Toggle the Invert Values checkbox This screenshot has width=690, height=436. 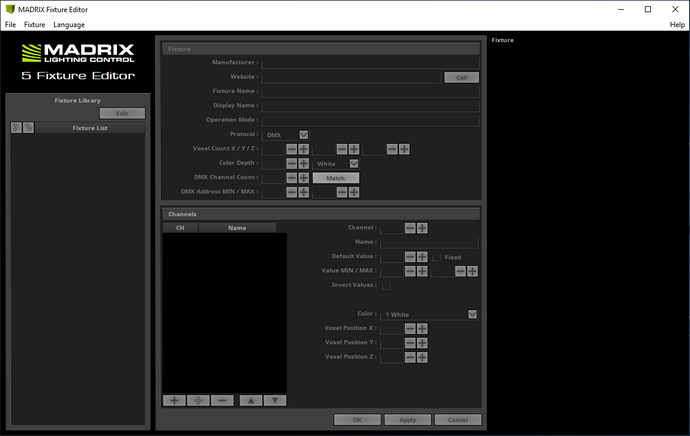[x=386, y=286]
